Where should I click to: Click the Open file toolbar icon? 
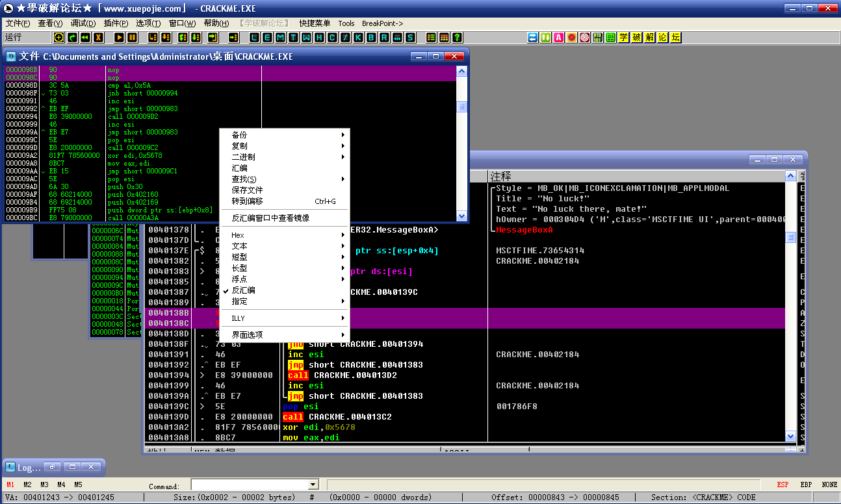point(59,38)
